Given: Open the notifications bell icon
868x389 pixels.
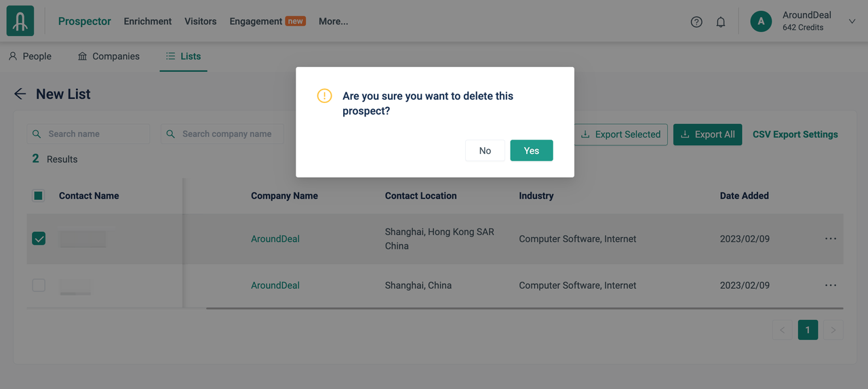Looking at the screenshot, I should pyautogui.click(x=721, y=22).
